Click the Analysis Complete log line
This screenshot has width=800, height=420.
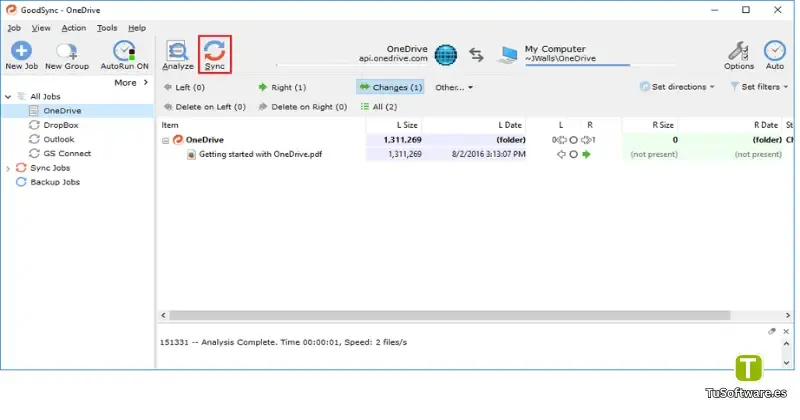click(x=283, y=342)
